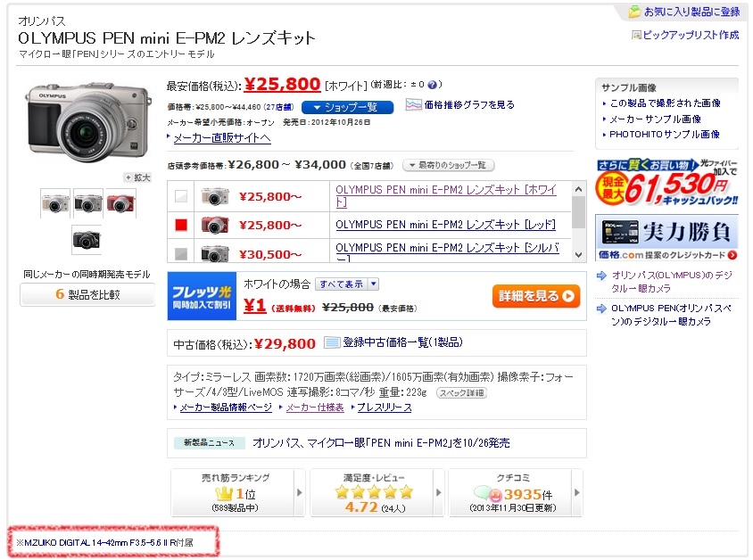The width and height of the screenshot is (753, 560).
Task: Click the pickup list icon near ピックアップリスト作成
Action: click(636, 35)
